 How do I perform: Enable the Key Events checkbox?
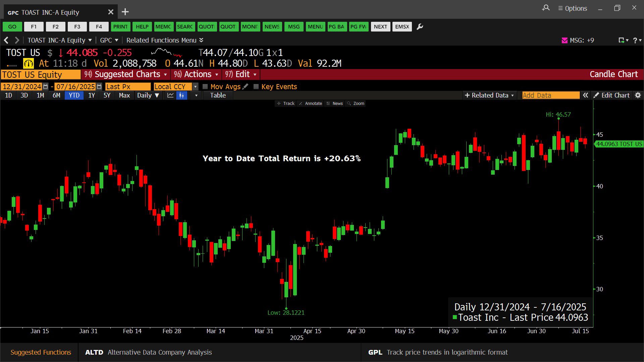tap(256, 86)
